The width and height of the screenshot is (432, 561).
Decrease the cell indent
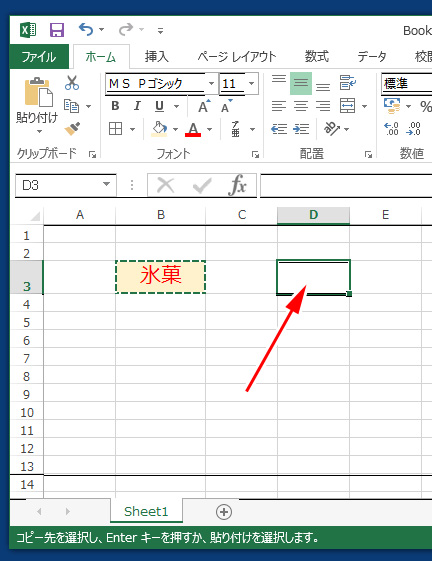pos(279,129)
